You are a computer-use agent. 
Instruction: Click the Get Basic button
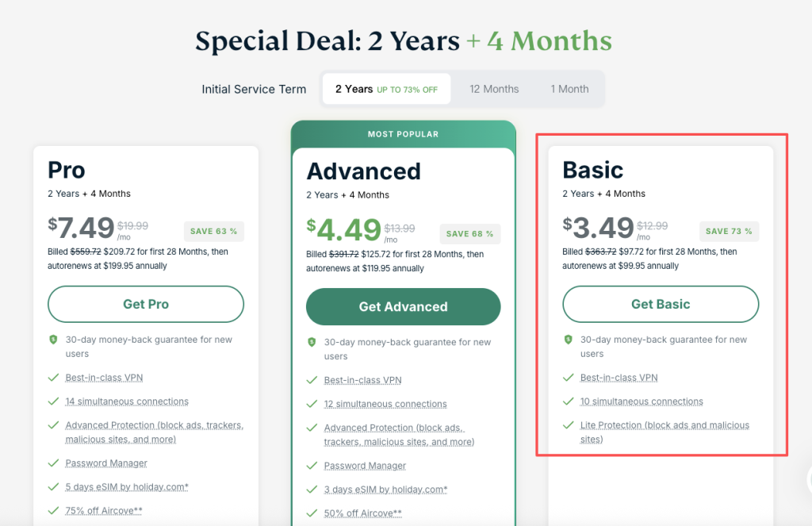(x=661, y=304)
